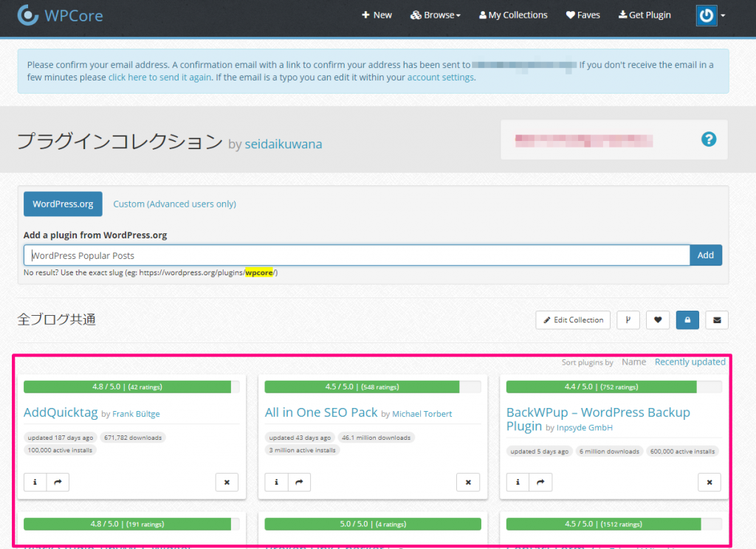Click the 5.0 / 5.0 (4 ratings) bar

point(373,525)
